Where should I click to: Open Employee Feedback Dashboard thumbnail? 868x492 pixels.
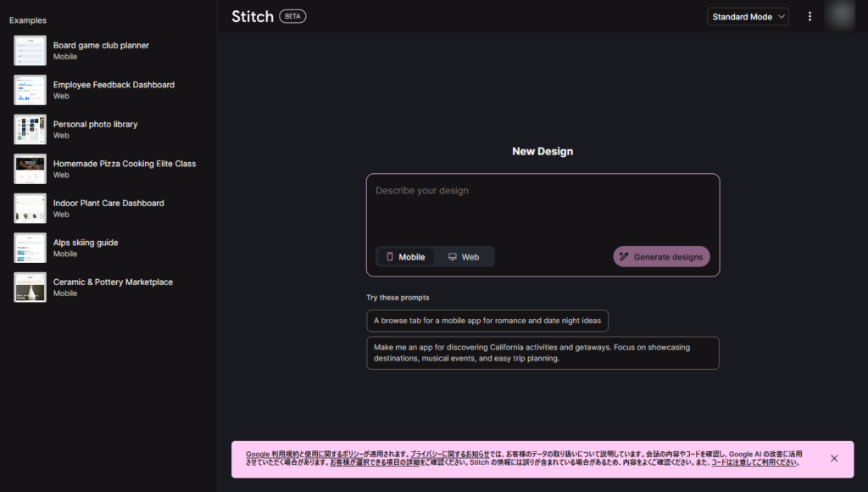pos(30,90)
